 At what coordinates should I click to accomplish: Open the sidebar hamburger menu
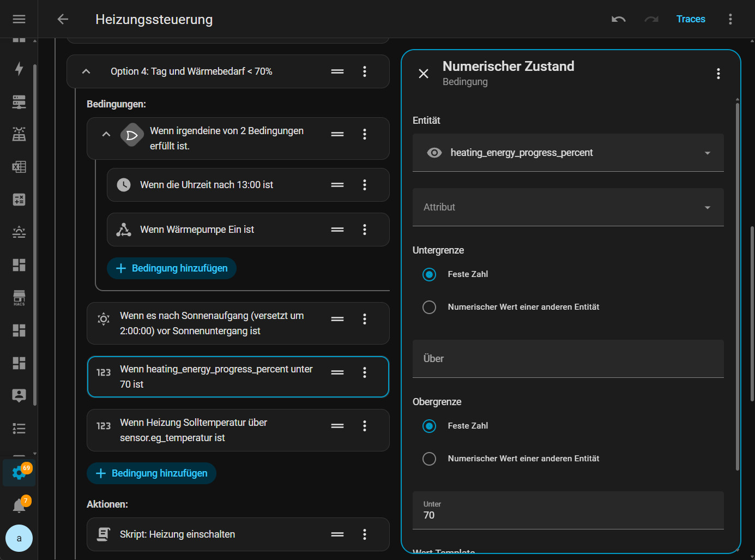pyautogui.click(x=19, y=19)
